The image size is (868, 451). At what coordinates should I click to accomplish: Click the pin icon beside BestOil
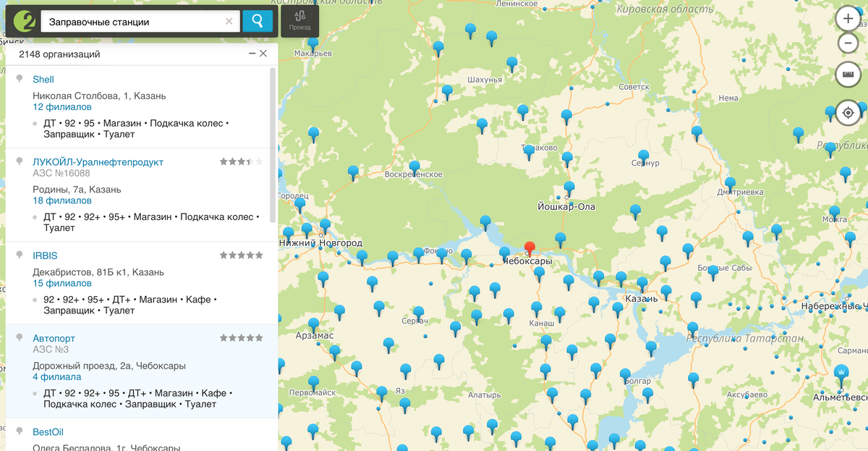pyautogui.click(x=19, y=432)
